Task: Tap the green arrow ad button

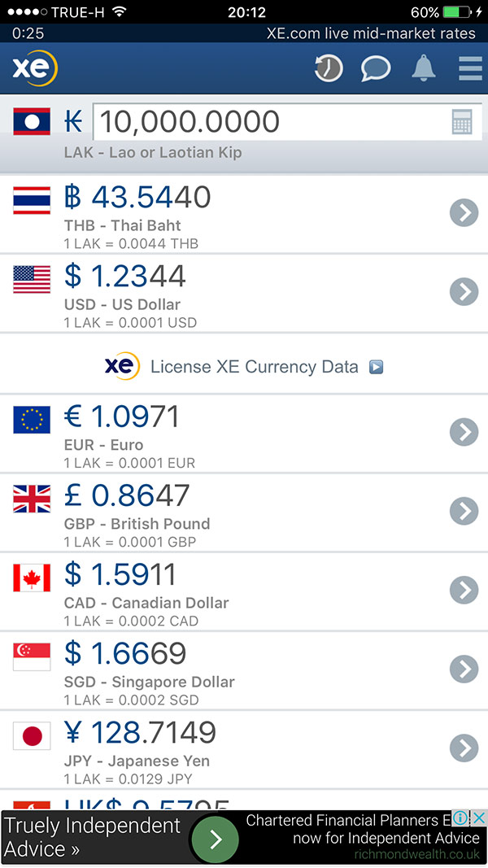Action: click(x=215, y=839)
